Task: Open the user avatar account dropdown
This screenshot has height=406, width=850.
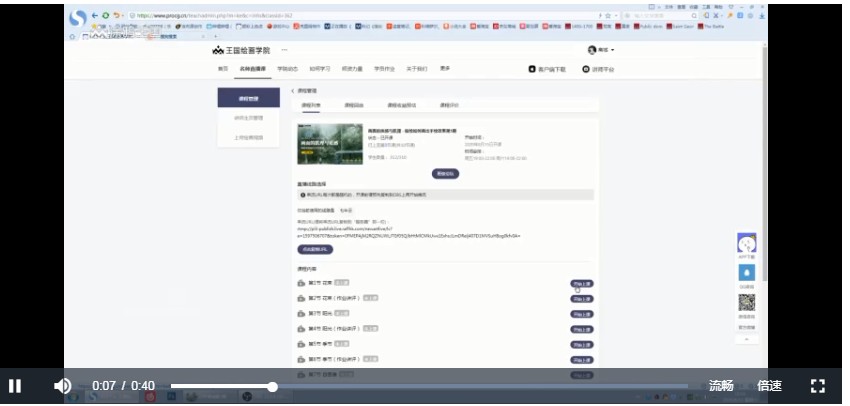Action: point(601,50)
